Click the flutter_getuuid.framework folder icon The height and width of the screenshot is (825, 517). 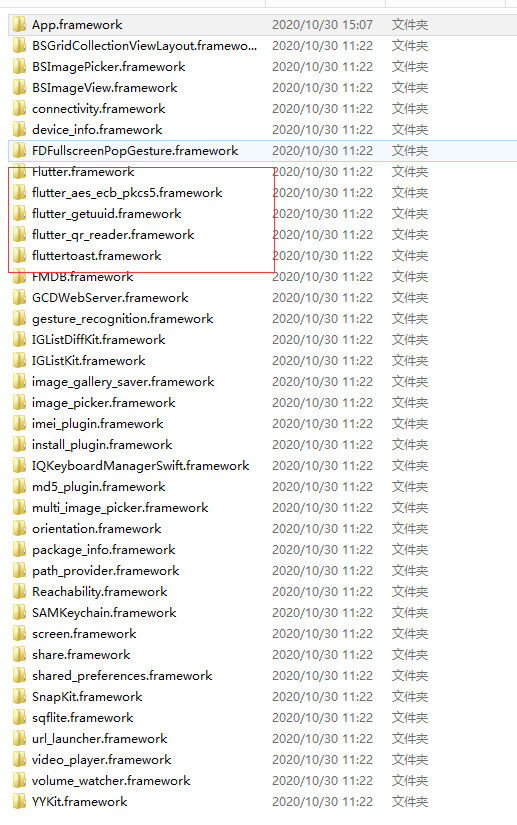[x=19, y=214]
